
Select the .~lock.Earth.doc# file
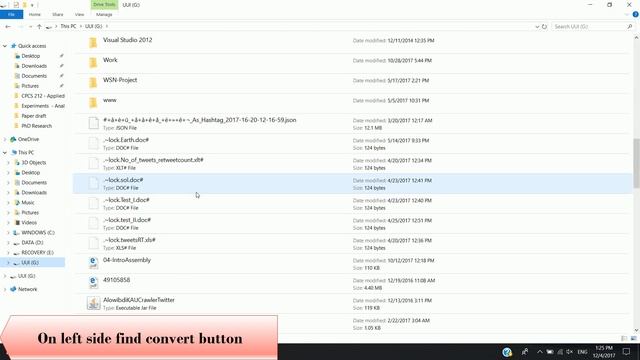[352, 144]
